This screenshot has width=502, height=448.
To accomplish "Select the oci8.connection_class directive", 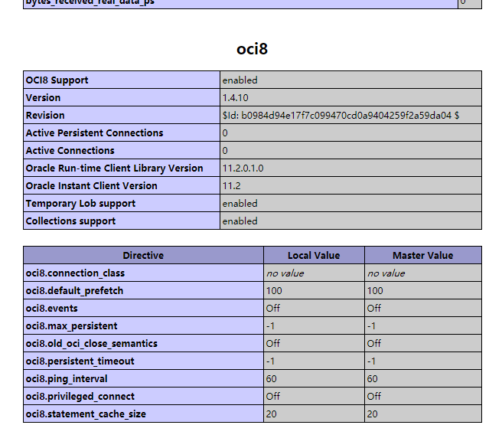I will pos(75,273).
